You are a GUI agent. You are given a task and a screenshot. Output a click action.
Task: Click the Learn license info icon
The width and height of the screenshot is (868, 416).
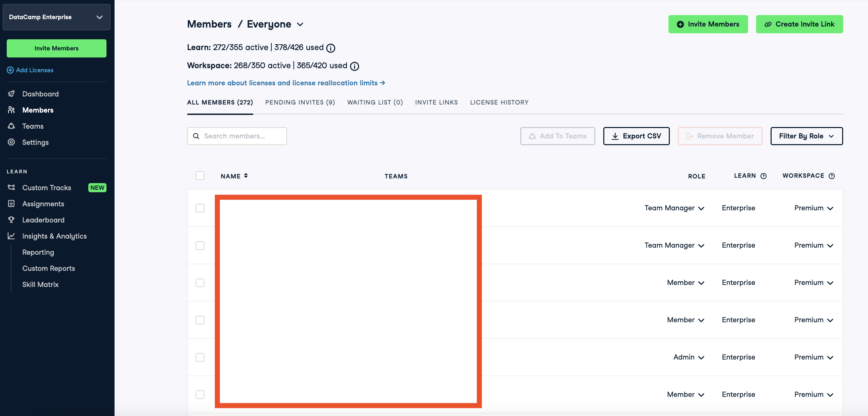click(x=331, y=48)
